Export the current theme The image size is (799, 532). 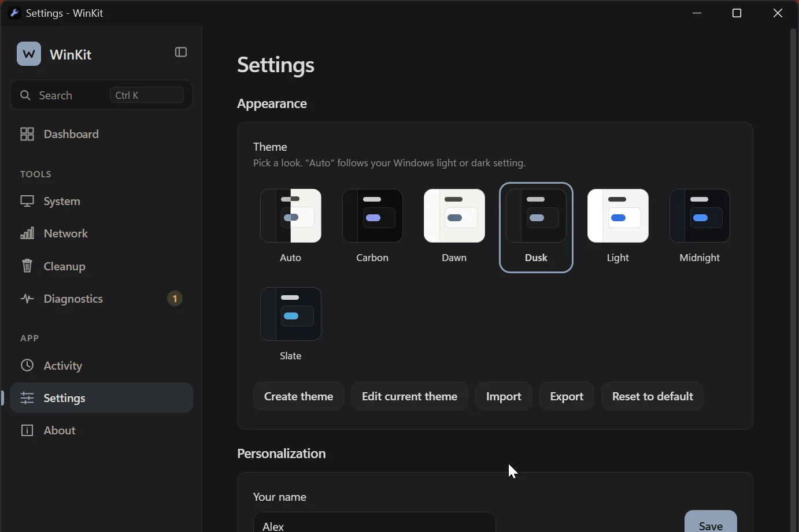pos(567,396)
